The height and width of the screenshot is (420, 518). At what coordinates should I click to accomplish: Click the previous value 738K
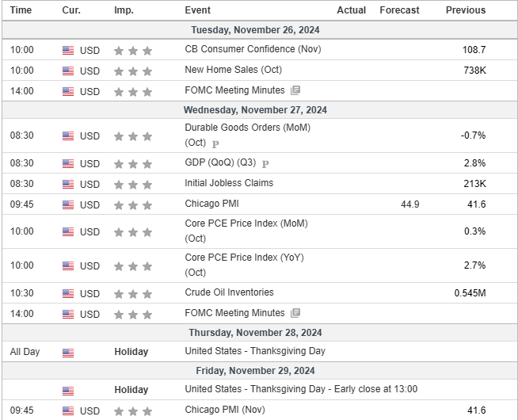[x=474, y=71]
